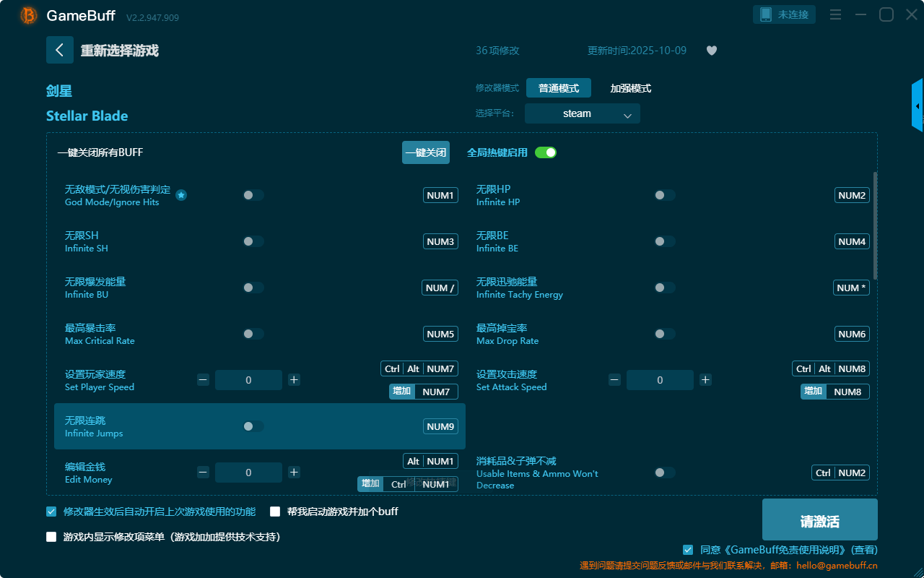Click the back arrow to reselect game
924x578 pixels.
click(60, 50)
